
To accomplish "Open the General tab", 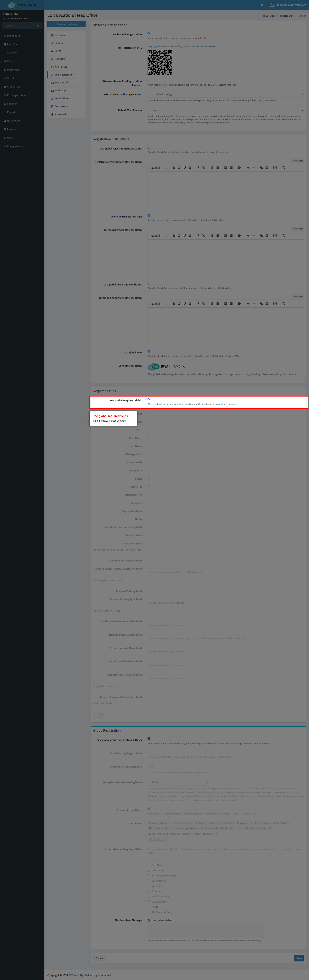I will click(66, 43).
